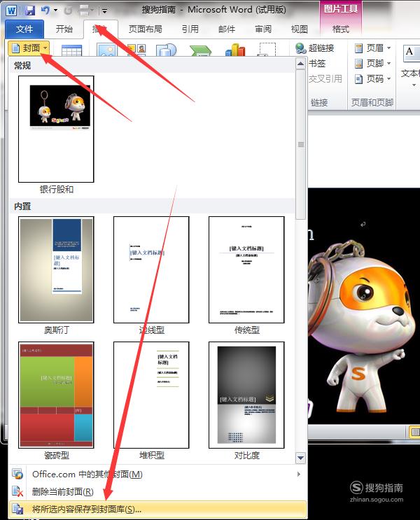Click the 页眉 header icon
The height and width of the screenshot is (520, 420).
pyautogui.click(x=358, y=48)
